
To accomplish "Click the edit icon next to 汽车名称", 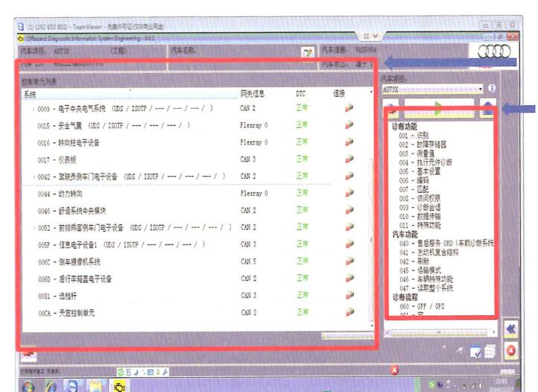I will [x=308, y=53].
